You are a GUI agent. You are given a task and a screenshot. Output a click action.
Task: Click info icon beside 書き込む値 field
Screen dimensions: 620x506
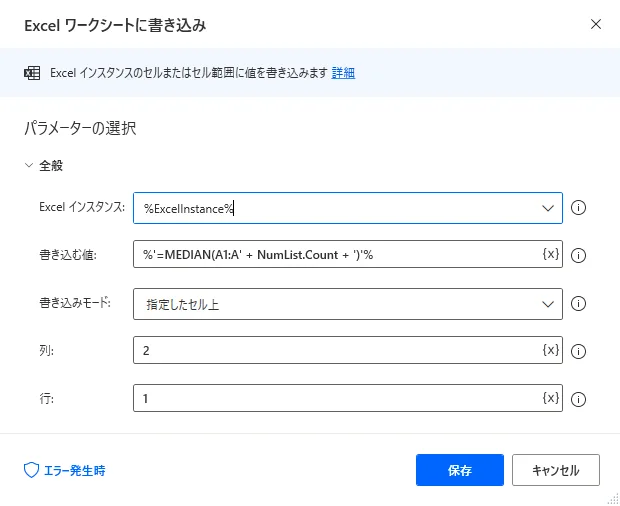(578, 256)
